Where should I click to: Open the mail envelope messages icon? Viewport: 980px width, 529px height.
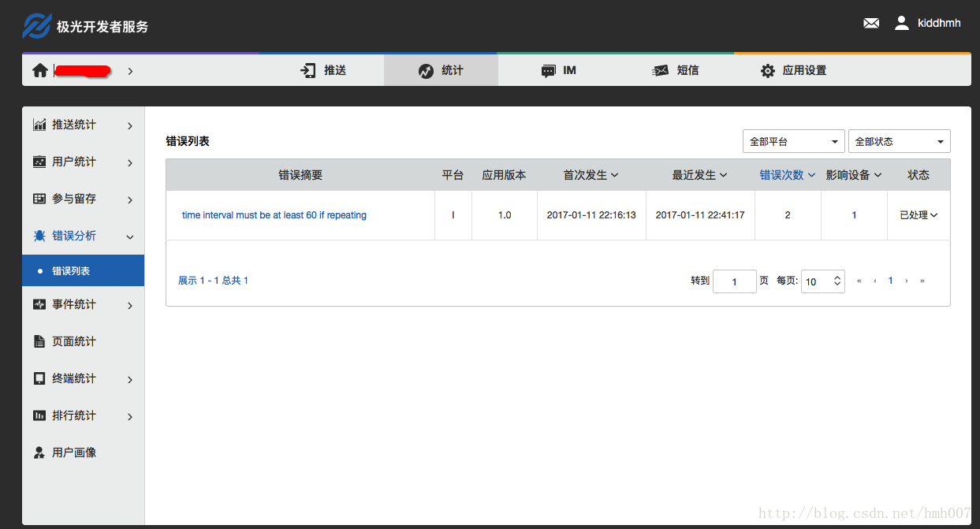pyautogui.click(x=871, y=24)
